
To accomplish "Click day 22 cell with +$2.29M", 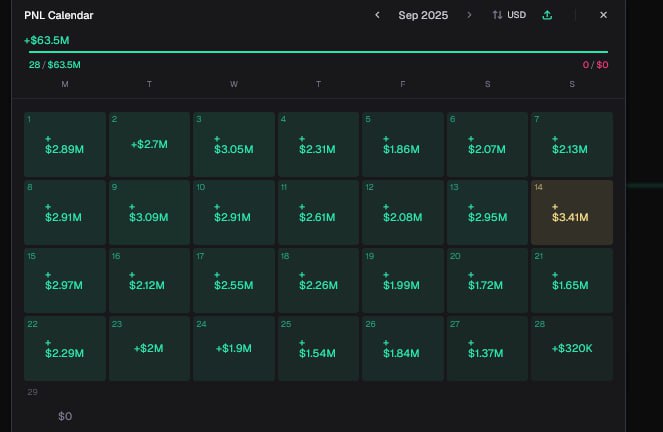I will click(65, 349).
